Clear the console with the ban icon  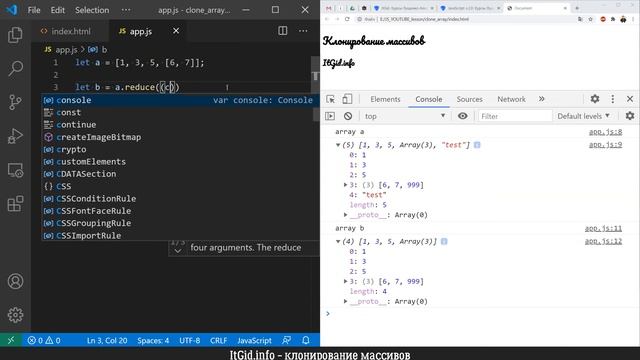tap(348, 116)
